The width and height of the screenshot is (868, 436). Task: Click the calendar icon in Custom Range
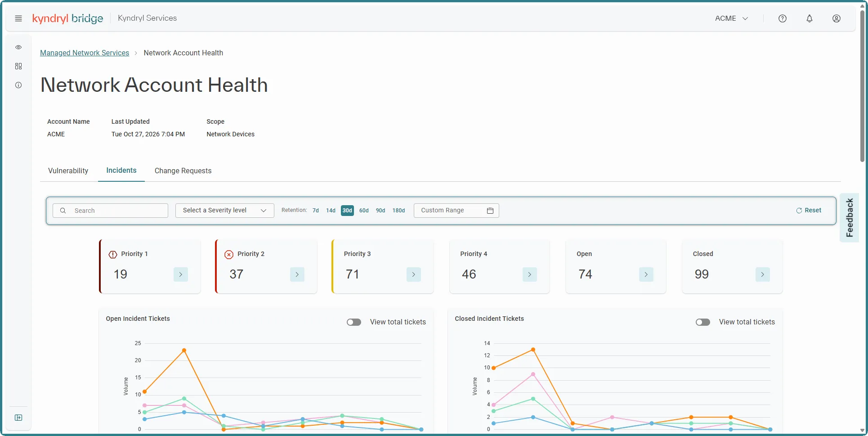[490, 211]
